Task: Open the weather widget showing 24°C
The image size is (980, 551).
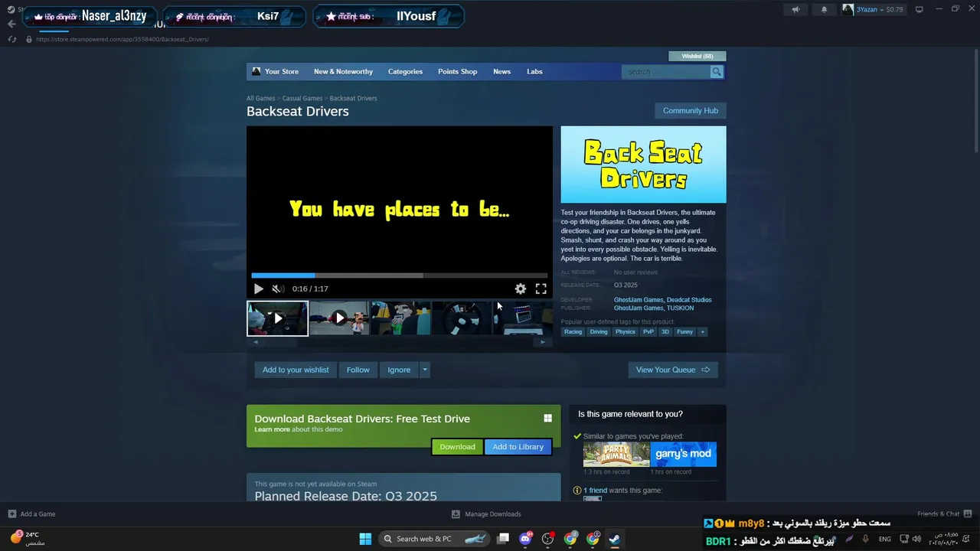Action: pyautogui.click(x=27, y=538)
